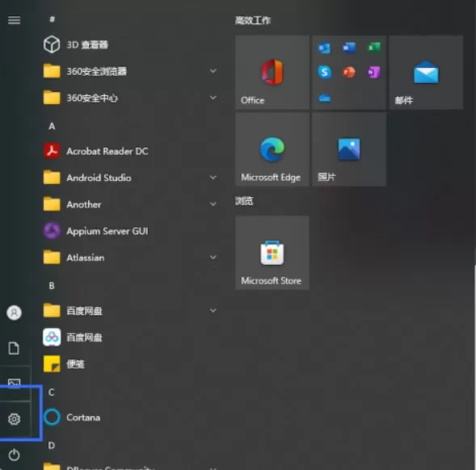Open OneNote icon in Office group tile
Image resolution: width=476 pixels, height=470 pixels.
click(374, 72)
